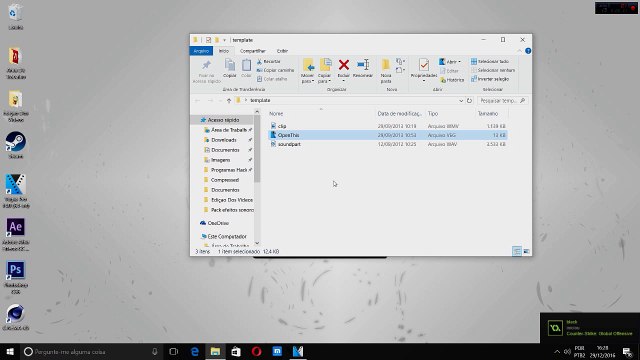Image resolution: width=640 pixels, height=360 pixels.
Task: Collapse the ribbon with chevron arrow
Action: [519, 51]
